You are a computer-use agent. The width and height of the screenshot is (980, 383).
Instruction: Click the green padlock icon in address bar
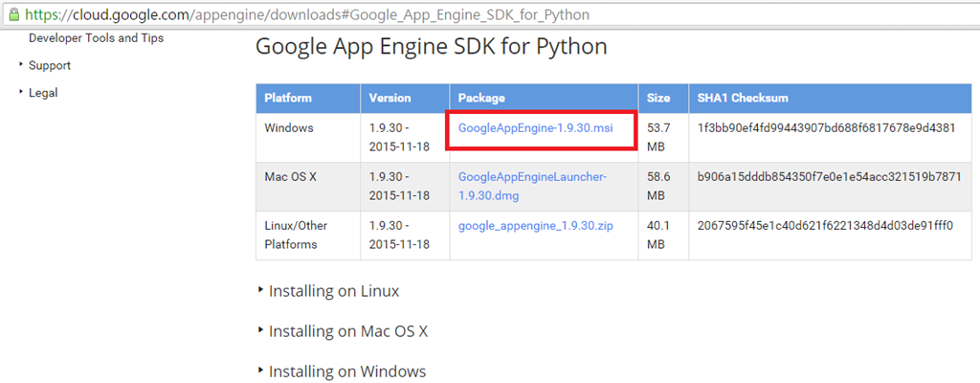[13, 13]
